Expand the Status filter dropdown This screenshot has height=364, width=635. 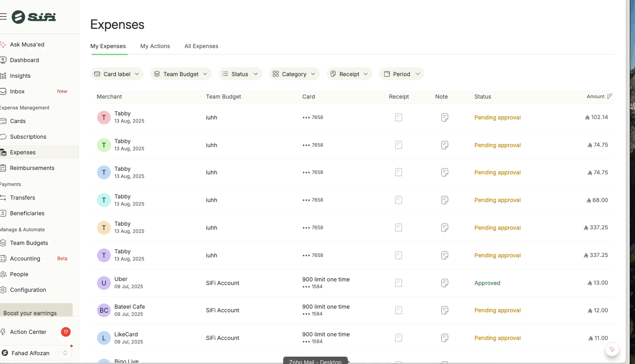tap(240, 74)
